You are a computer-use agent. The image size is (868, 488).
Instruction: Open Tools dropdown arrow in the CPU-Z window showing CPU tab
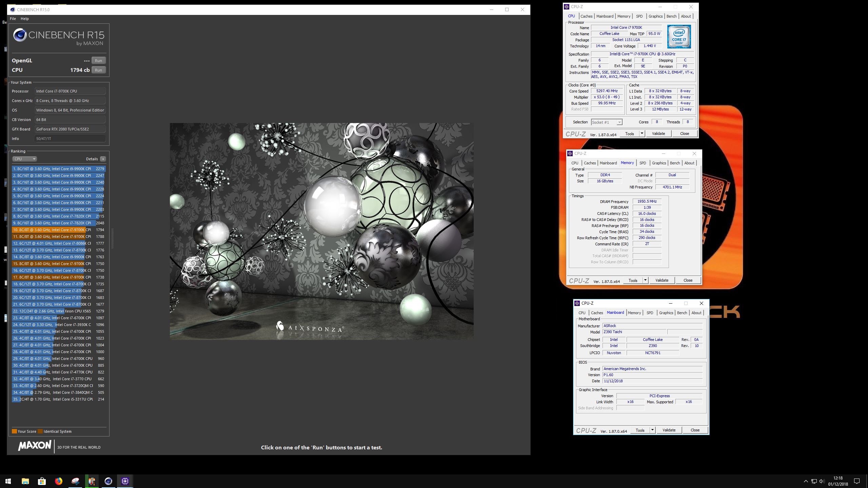(642, 134)
